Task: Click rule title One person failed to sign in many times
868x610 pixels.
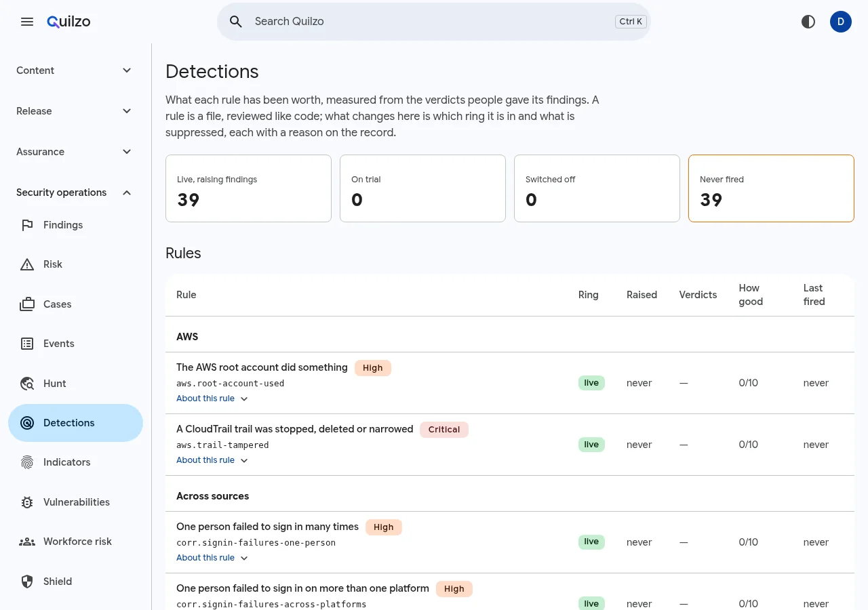Action: (267, 527)
